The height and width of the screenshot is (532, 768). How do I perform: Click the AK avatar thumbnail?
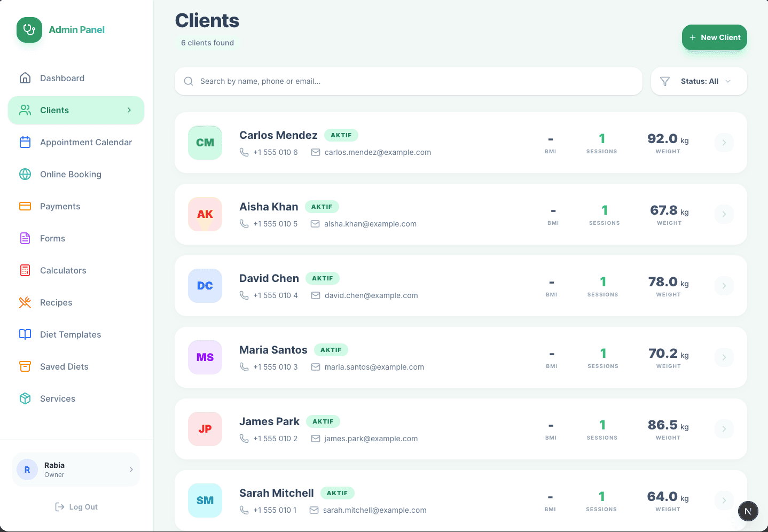tap(205, 214)
